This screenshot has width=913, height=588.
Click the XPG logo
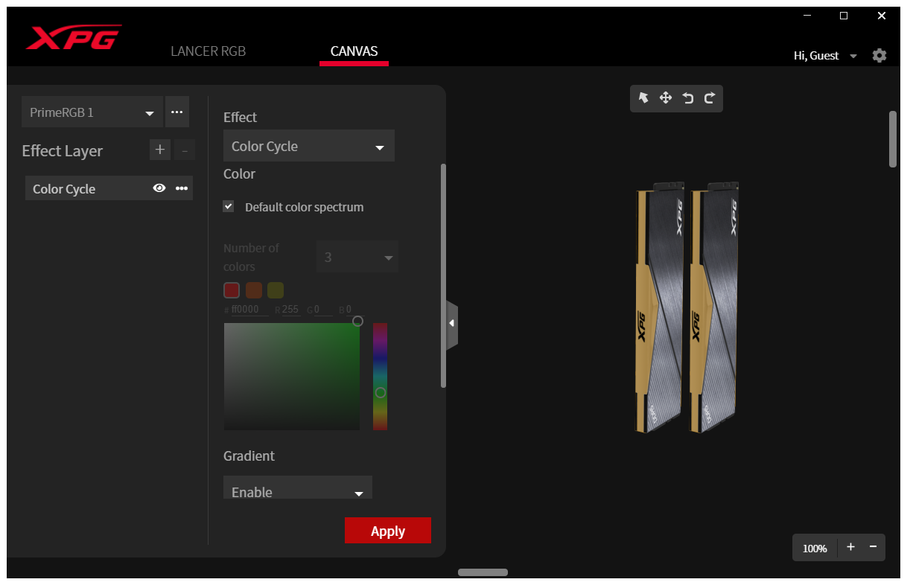(73, 37)
